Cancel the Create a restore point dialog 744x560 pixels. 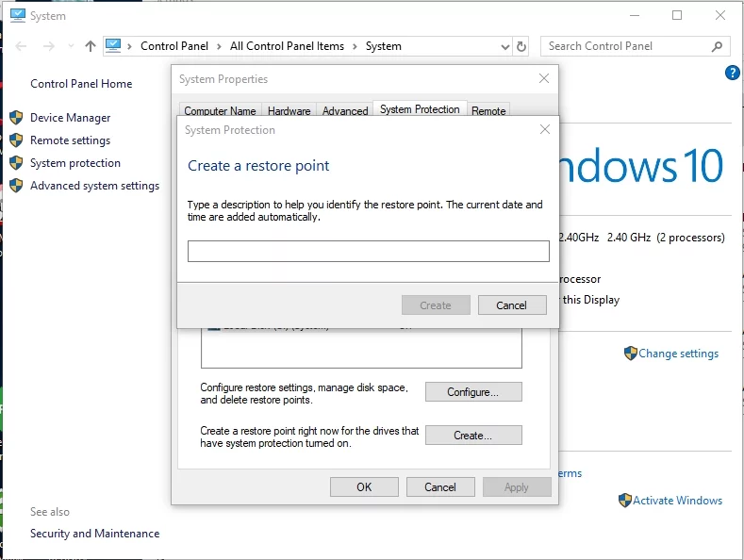point(511,305)
